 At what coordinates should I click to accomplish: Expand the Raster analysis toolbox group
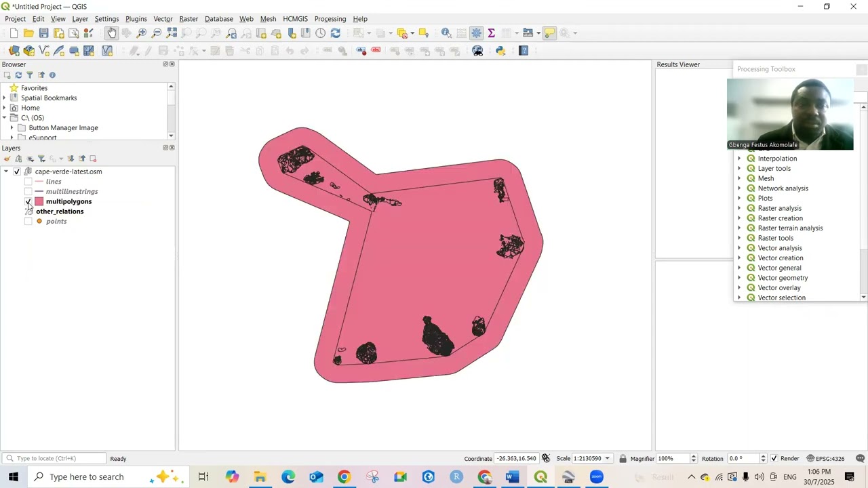[740, 209]
